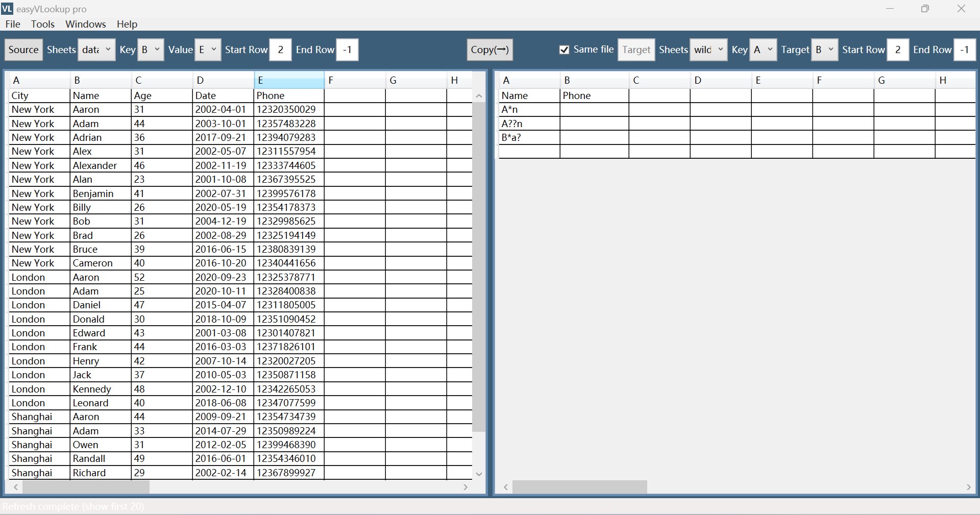The image size is (980, 515).
Task: Select the Leonard name cell
Action: click(100, 403)
